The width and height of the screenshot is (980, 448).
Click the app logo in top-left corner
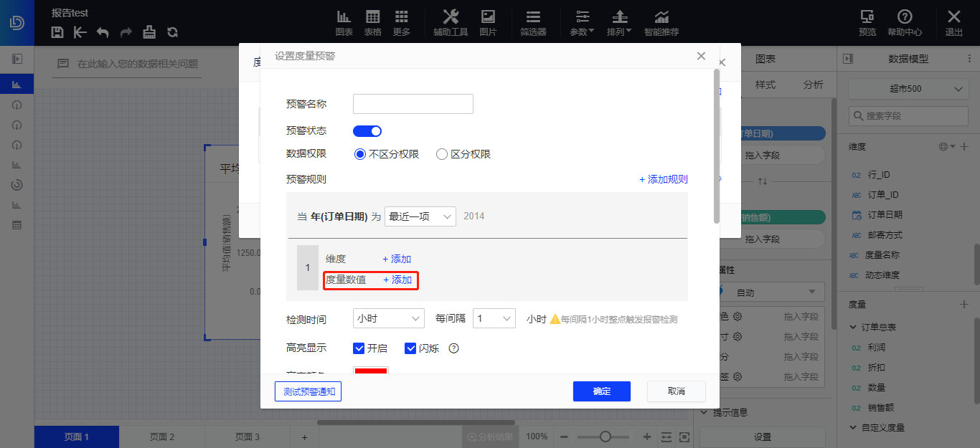tap(17, 22)
